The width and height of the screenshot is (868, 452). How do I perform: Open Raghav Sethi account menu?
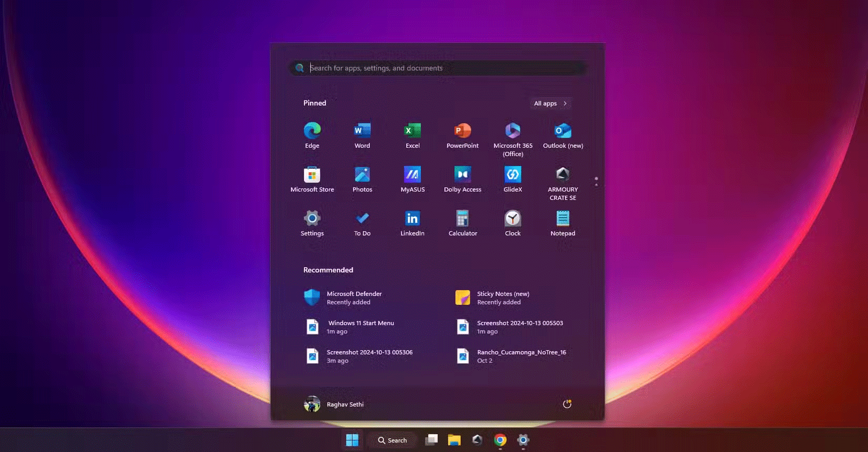(x=334, y=404)
